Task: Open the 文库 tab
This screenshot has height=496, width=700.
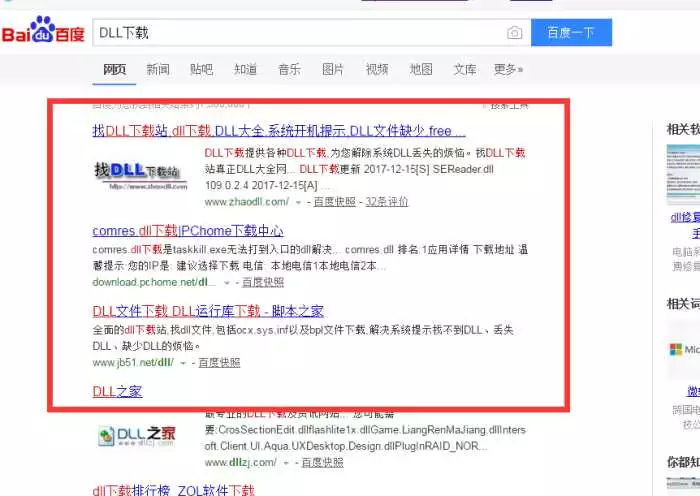Action: click(x=465, y=69)
